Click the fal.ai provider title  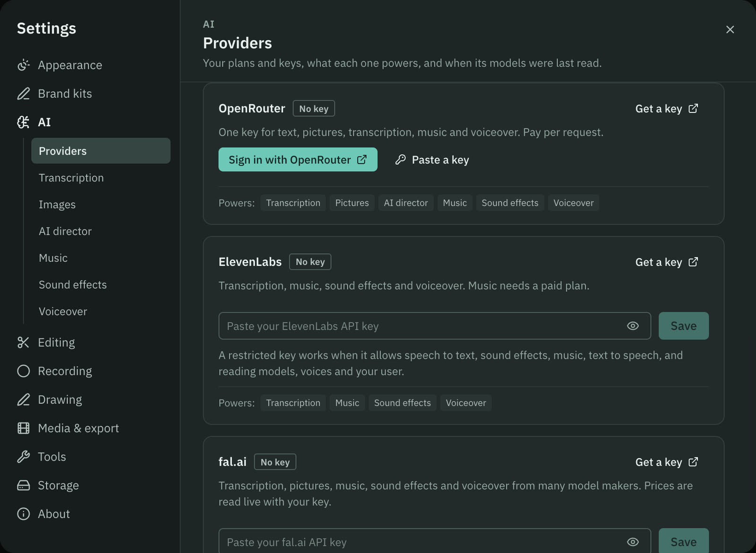232,461
